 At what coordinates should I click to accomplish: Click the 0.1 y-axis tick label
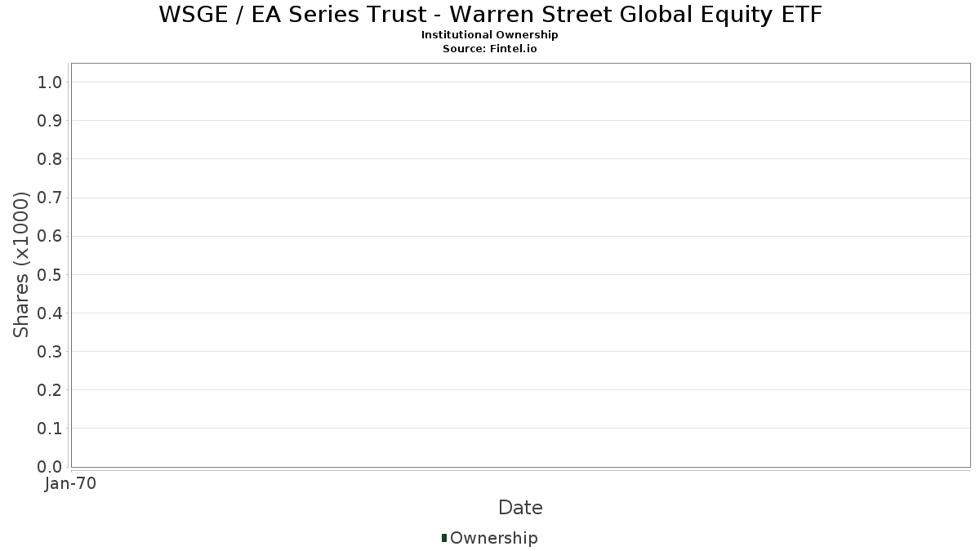50,428
